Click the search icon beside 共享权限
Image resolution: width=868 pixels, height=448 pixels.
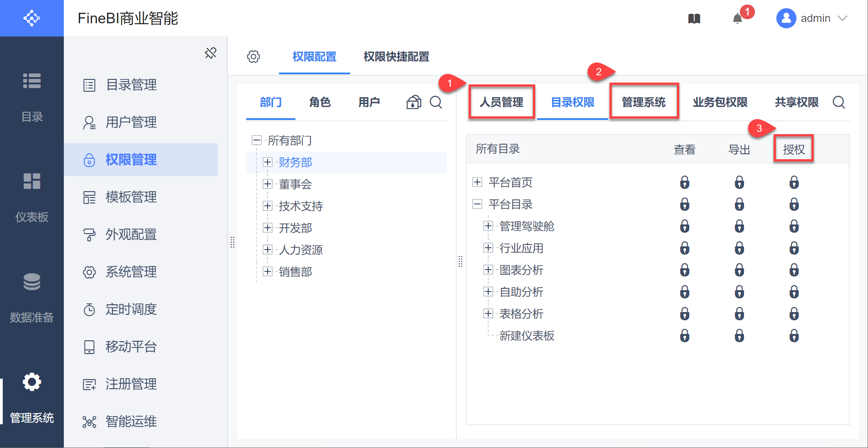pos(838,102)
